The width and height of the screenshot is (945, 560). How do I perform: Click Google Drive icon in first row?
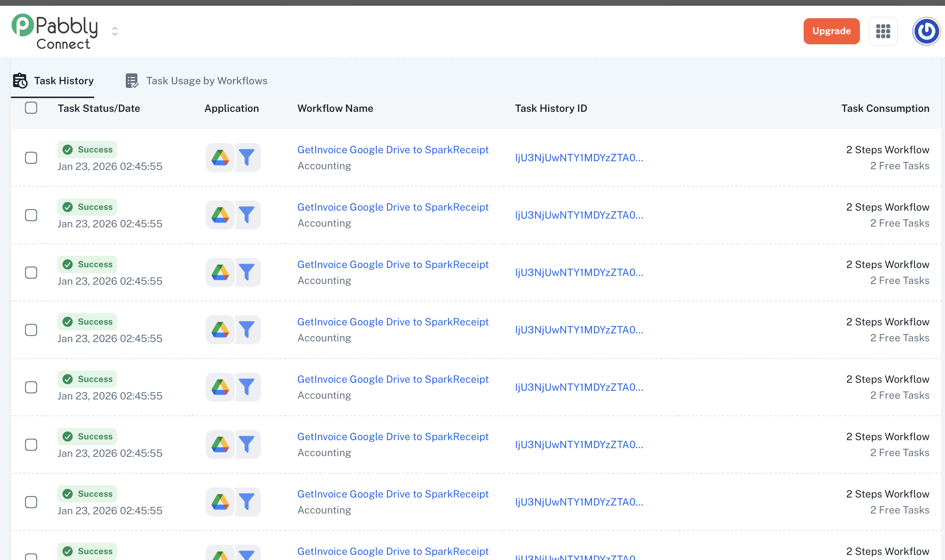(220, 157)
